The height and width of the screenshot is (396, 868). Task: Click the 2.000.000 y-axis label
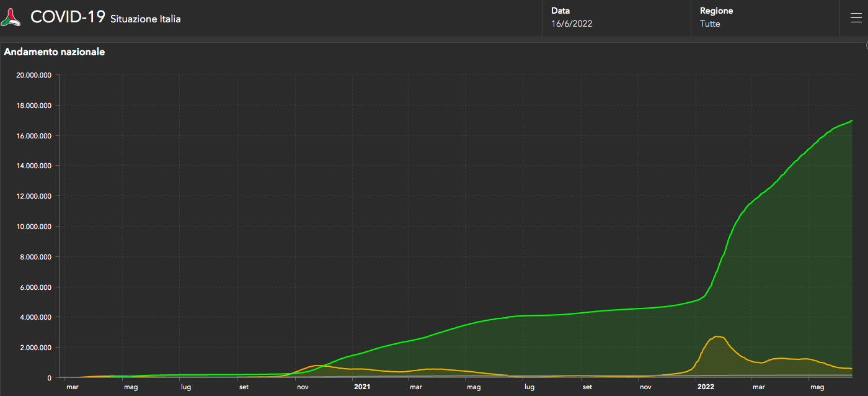coord(38,348)
